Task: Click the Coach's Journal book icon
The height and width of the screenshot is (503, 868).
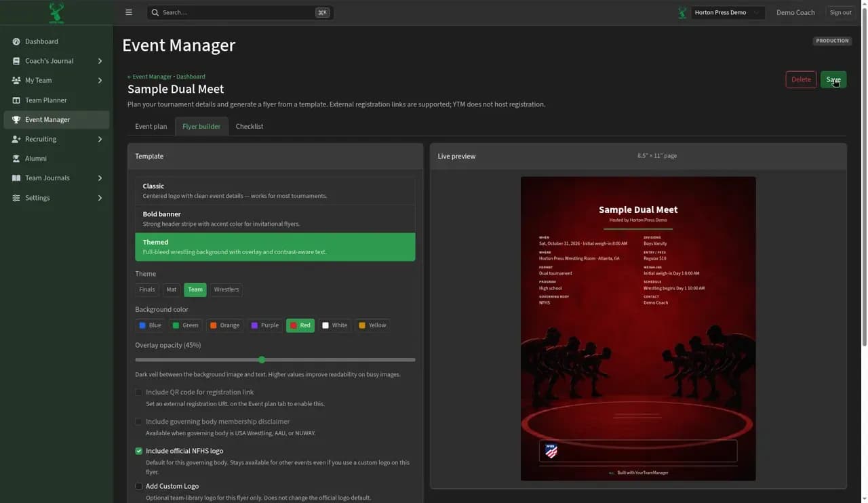Action: click(16, 61)
